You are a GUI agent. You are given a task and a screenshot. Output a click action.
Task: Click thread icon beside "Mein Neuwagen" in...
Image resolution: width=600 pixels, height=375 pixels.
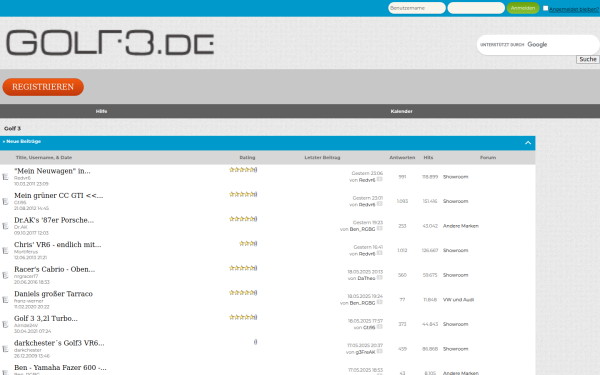5,177
